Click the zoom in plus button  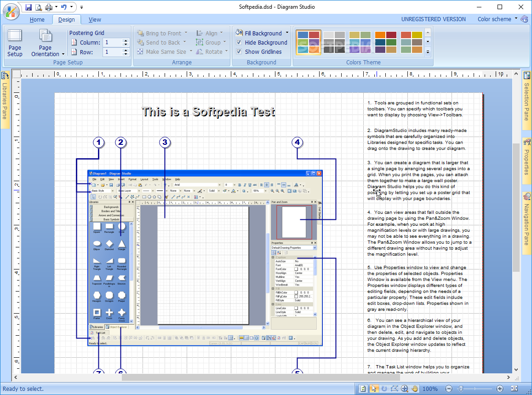tap(499, 389)
